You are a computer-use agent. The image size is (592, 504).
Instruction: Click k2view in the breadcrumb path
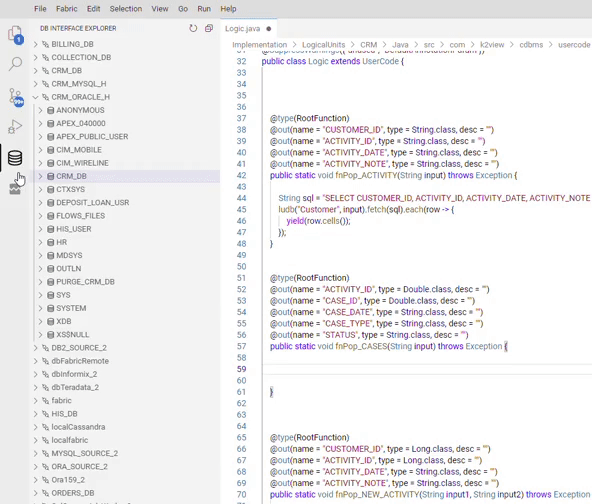point(492,45)
